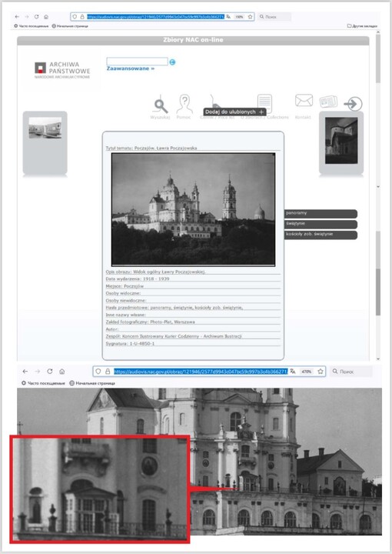Image resolution: width=392 pixels, height=554 pixels.
Task: Click the home icon in lower browser toolbar
Action: coord(62,372)
